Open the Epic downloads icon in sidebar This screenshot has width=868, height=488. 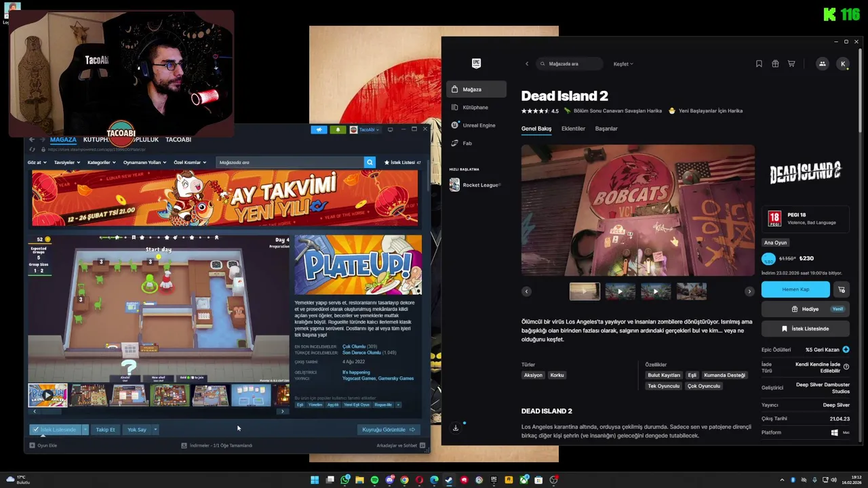(456, 428)
